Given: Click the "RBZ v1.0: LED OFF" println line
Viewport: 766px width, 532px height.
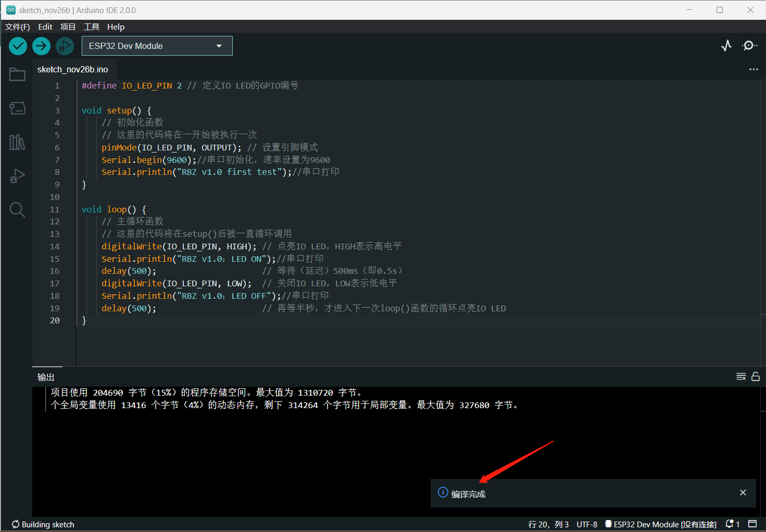Looking at the screenshot, I should (x=215, y=296).
